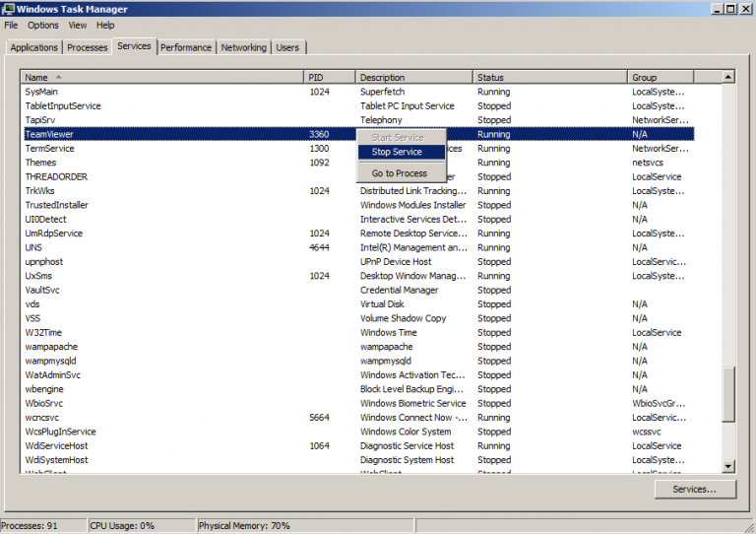Click the scrollbar down arrow
Image resolution: width=756 pixels, height=534 pixels.
728,466
